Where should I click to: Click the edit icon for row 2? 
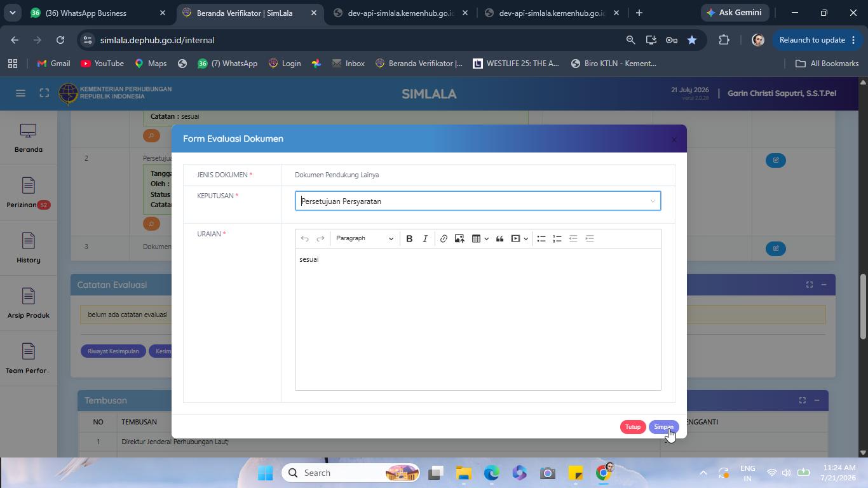pos(776,160)
